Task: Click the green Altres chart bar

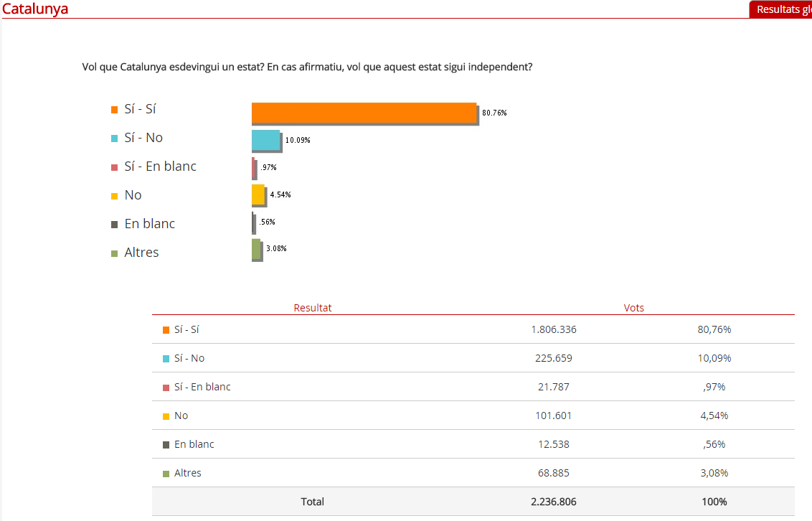Action: click(x=256, y=249)
